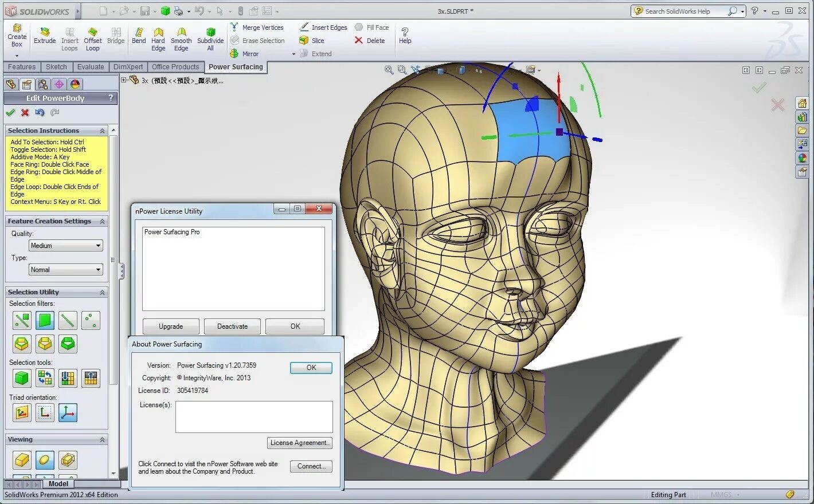Click the Subdivide All icon
The height and width of the screenshot is (504, 814).
pos(210,33)
